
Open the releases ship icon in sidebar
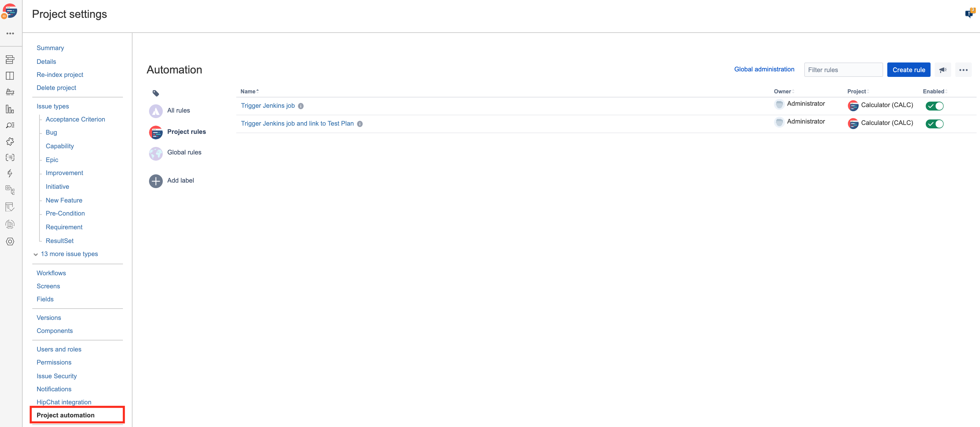coord(10,92)
